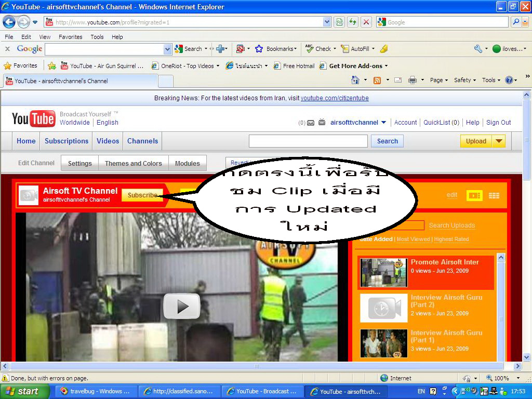Open the Edit menu
This screenshot has width=532, height=399.
[x=26, y=37]
